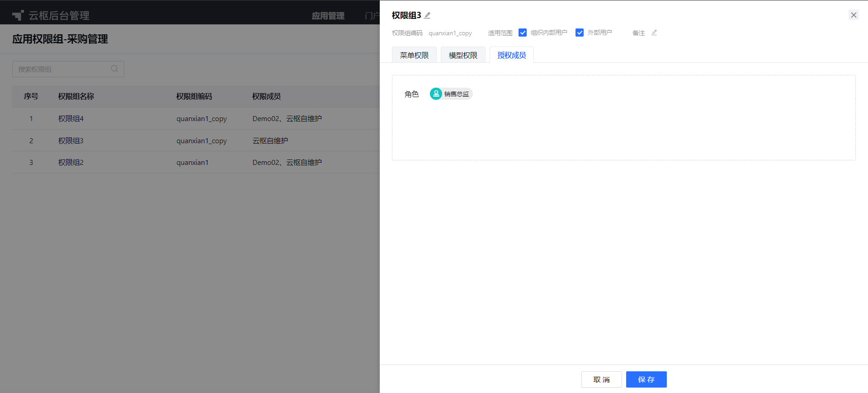Click the 序号 column header

[31, 96]
